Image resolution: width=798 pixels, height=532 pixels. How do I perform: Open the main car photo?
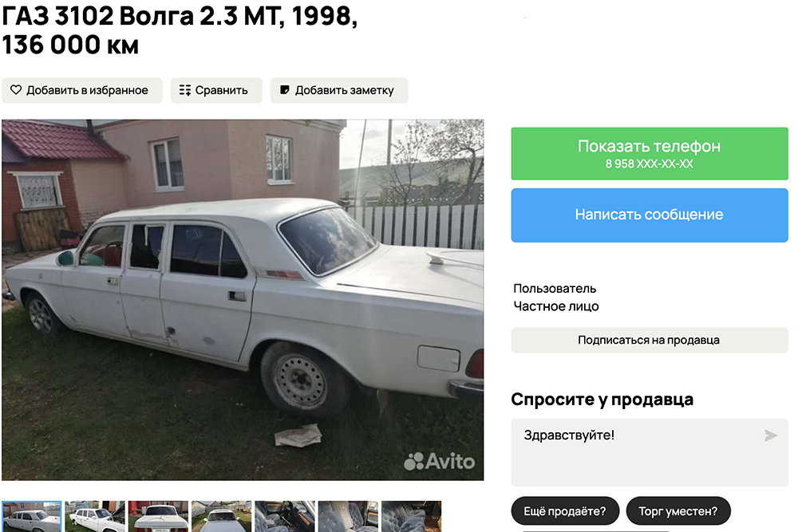point(243,300)
